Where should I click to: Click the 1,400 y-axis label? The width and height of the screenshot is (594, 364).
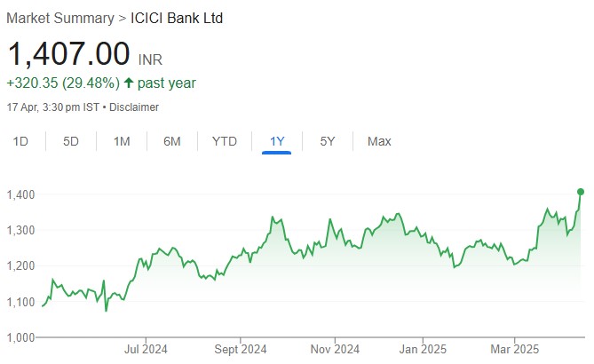tap(22, 194)
